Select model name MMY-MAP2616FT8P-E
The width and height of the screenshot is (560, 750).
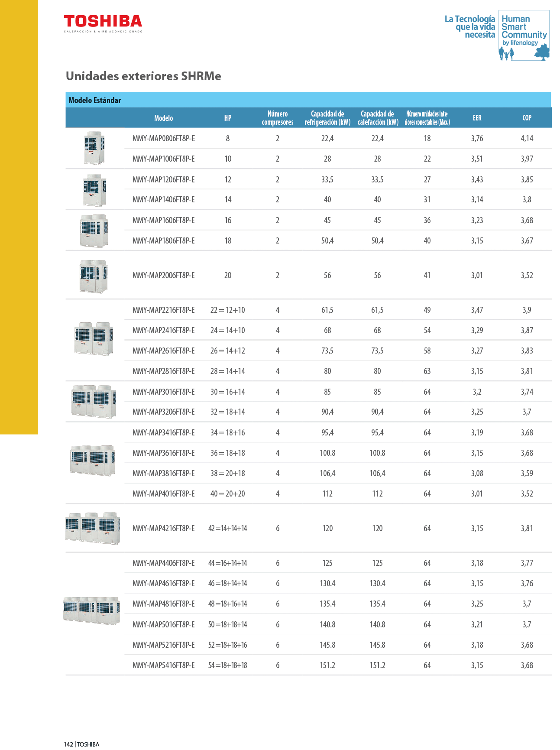(164, 351)
